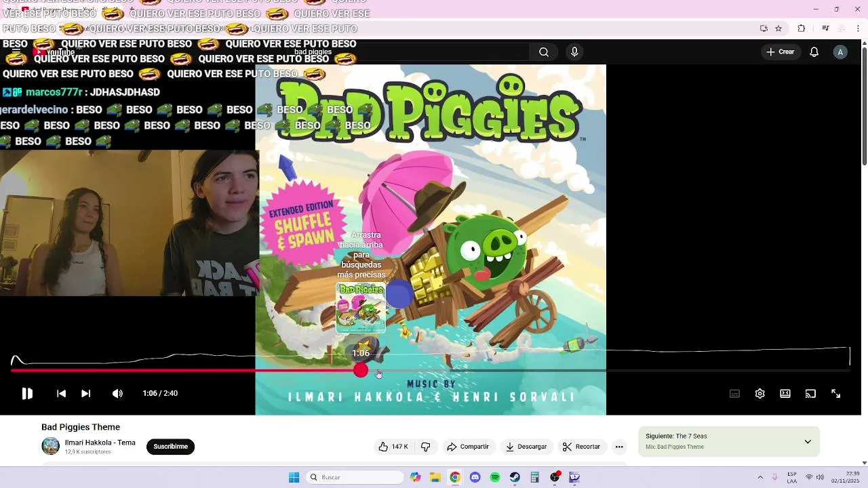Open Copilot from the taskbar
This screenshot has height=488, width=868.
[416, 477]
